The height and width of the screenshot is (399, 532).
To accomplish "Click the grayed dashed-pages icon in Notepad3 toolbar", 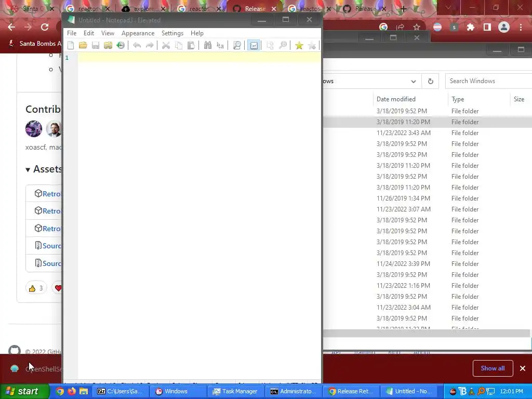I will pos(270,45).
